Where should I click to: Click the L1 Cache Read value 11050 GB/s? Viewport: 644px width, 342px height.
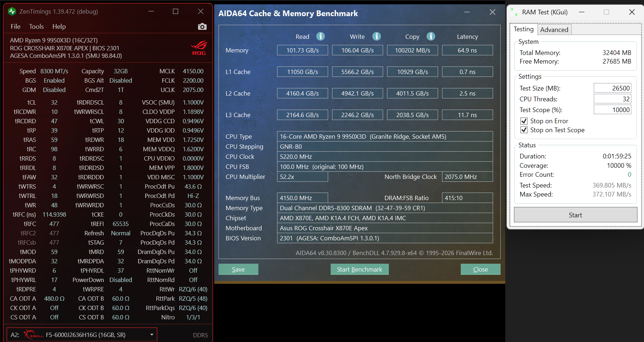point(303,72)
